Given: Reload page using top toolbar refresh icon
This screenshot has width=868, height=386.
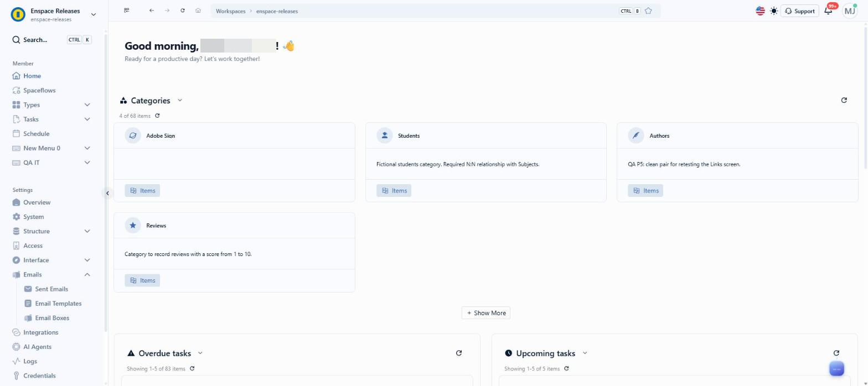Looking at the screenshot, I should coord(182,11).
